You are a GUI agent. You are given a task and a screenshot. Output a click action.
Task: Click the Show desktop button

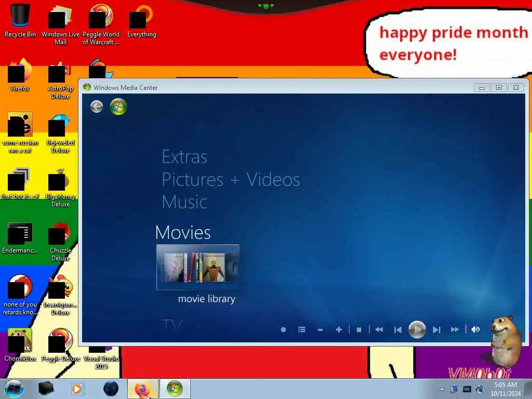click(x=528, y=389)
